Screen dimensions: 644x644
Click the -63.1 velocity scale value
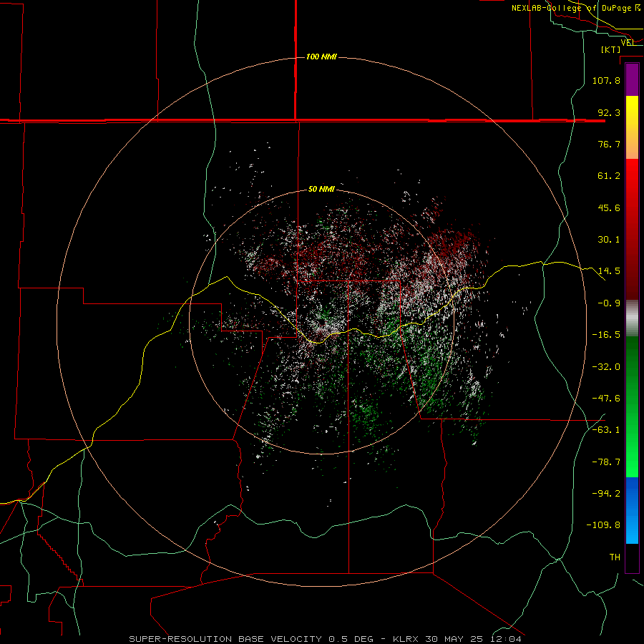(x=606, y=430)
